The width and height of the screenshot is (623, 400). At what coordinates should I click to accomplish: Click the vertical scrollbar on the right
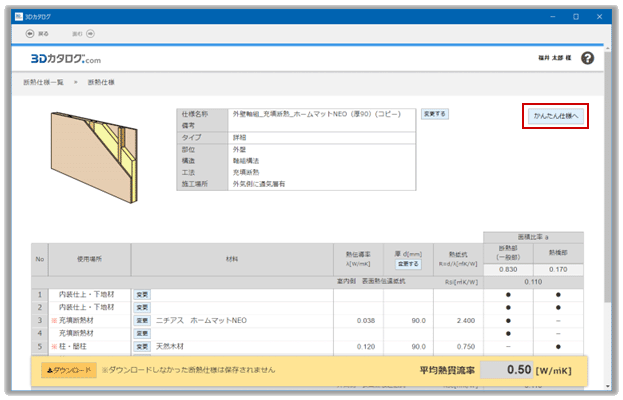609,200
